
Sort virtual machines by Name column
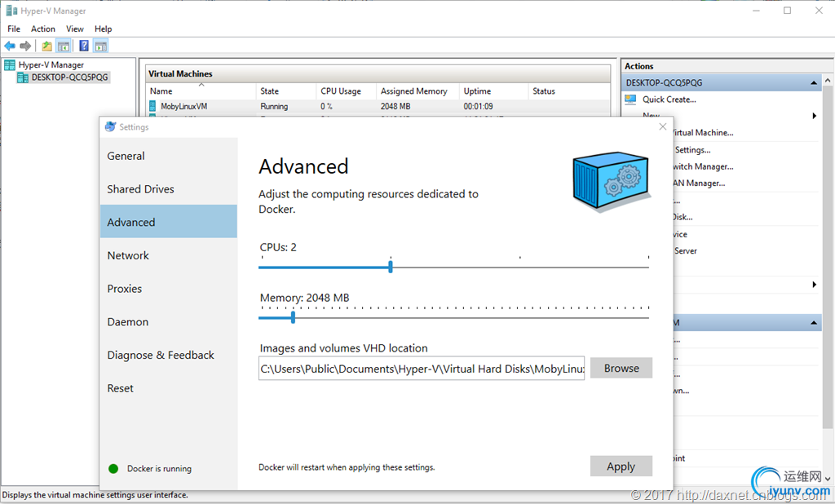tap(201, 91)
